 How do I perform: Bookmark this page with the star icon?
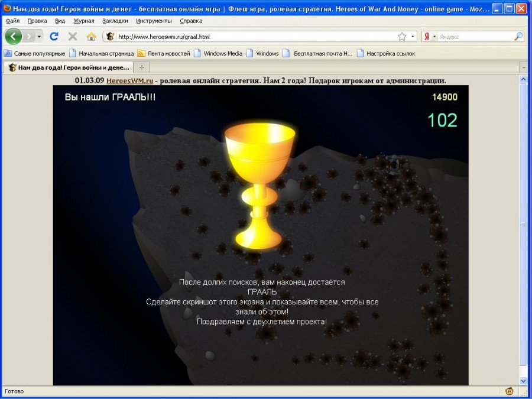(402, 36)
